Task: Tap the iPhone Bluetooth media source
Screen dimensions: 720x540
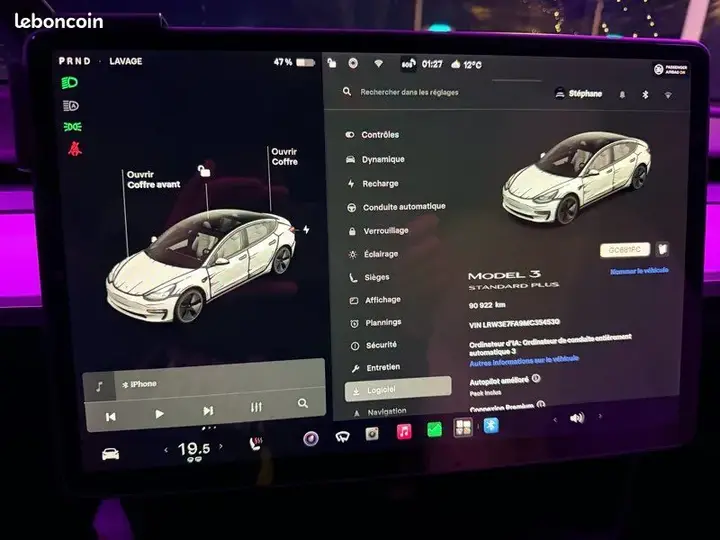Action: [x=140, y=384]
